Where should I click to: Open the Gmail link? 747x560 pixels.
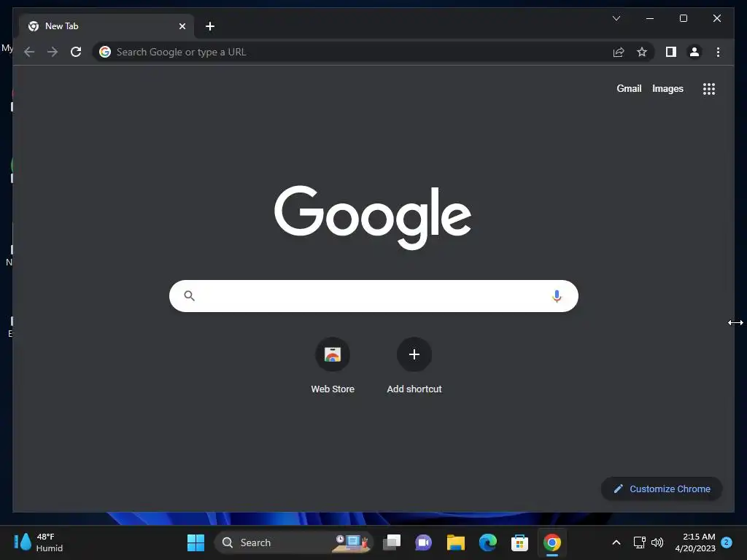629,88
